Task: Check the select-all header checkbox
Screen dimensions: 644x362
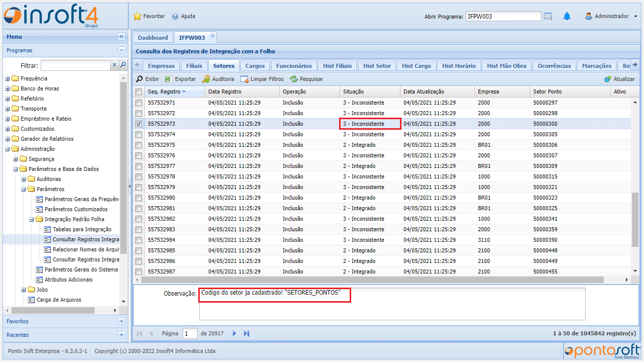Action: click(x=138, y=92)
